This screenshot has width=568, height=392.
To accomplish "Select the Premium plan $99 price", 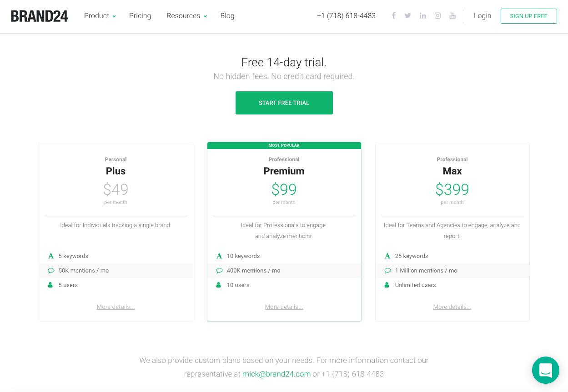I will tap(284, 189).
